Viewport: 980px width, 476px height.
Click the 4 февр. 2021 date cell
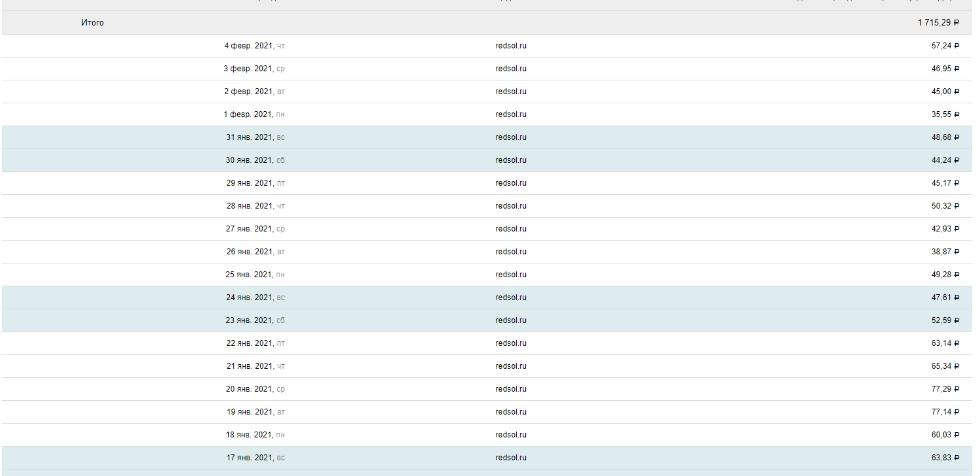[254, 46]
